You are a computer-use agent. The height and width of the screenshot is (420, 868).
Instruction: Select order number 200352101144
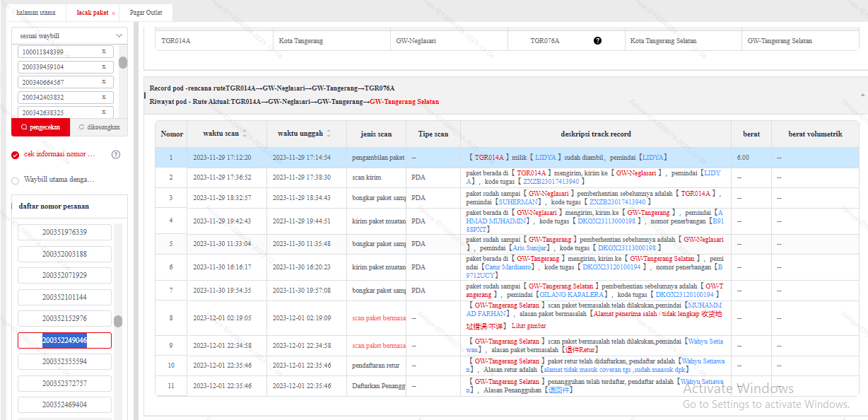tap(64, 297)
